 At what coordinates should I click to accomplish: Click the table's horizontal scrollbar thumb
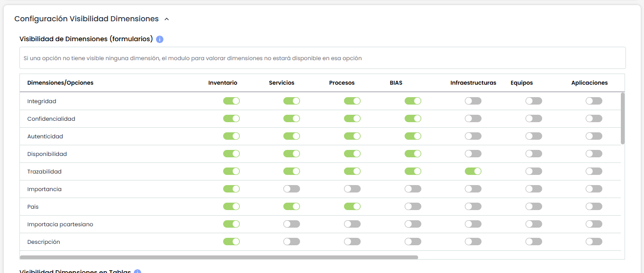(219, 257)
